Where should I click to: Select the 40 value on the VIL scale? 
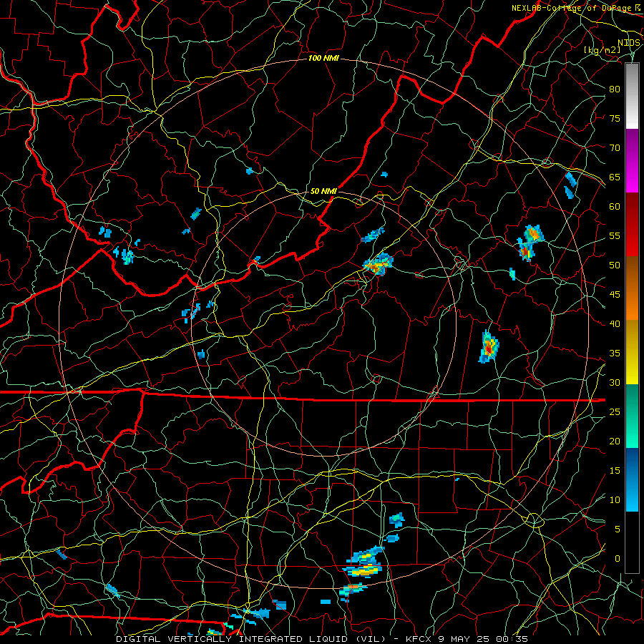point(615,323)
